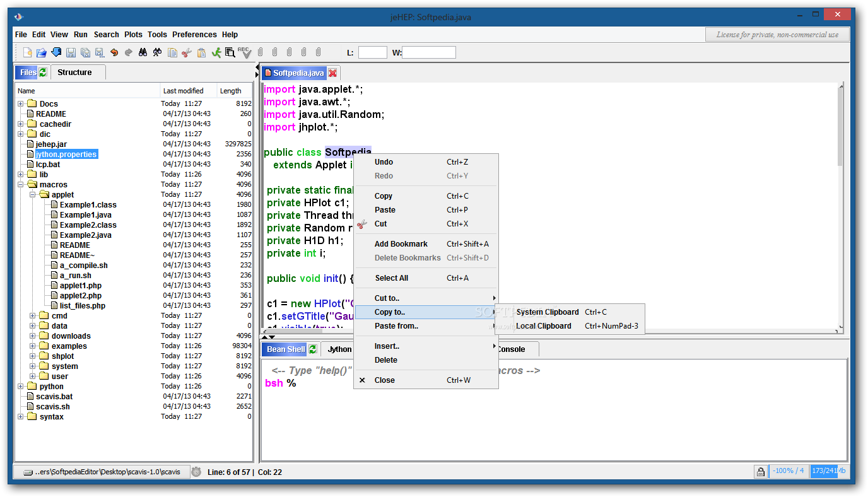
Task: Expand the cmd folder
Action: click(x=33, y=316)
